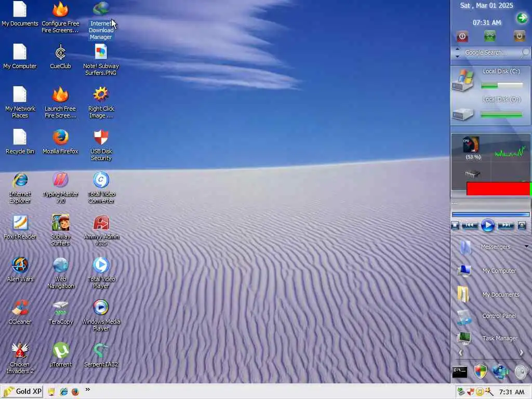The width and height of the screenshot is (532, 399).
Task: Open the Note! Subway Surfers.PNG file
Action: tap(101, 60)
